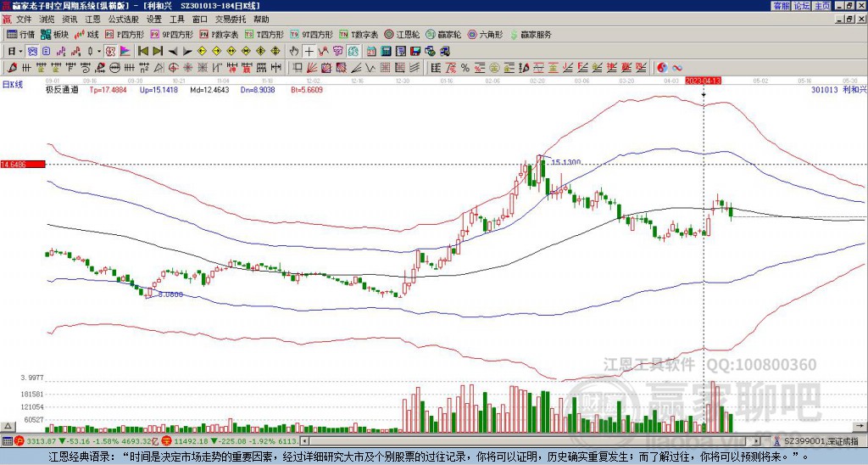Click the percent sign tool icon
This screenshot has width=868, height=465.
tap(465, 68)
